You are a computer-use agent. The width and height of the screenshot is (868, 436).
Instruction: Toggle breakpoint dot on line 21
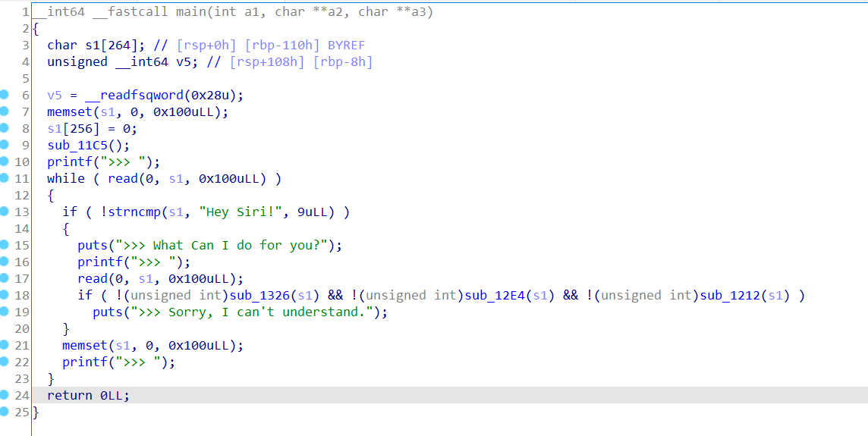5,345
